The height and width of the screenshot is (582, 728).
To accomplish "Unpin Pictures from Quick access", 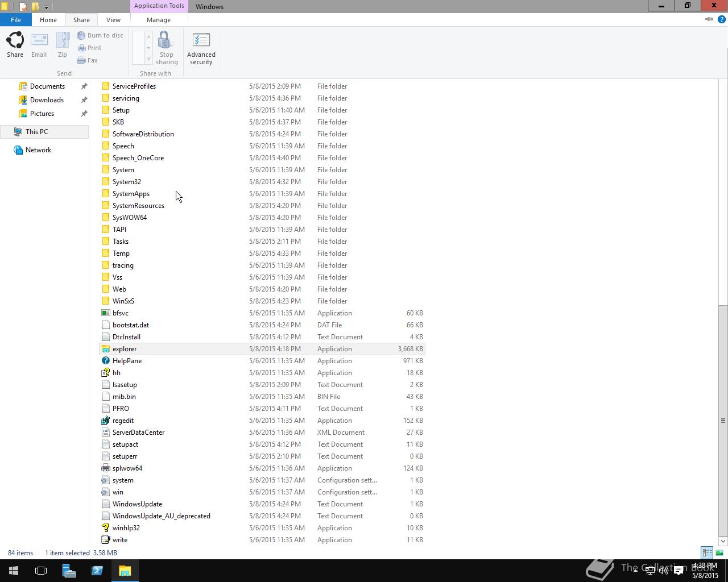I will point(84,114).
